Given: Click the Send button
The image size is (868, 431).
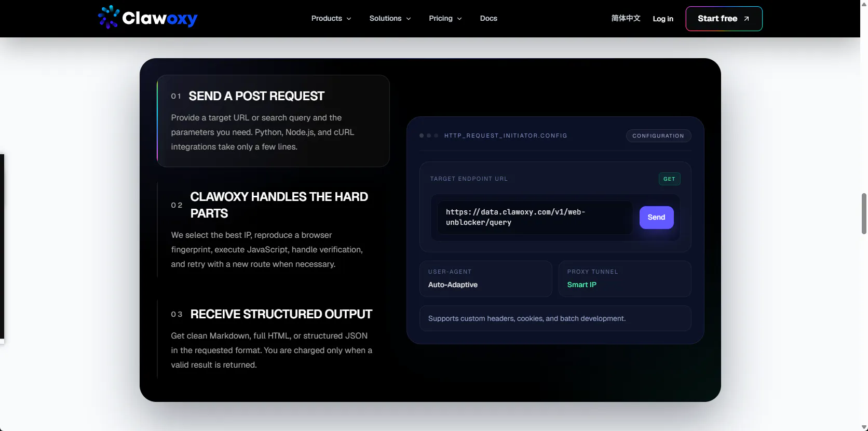Looking at the screenshot, I should (656, 218).
